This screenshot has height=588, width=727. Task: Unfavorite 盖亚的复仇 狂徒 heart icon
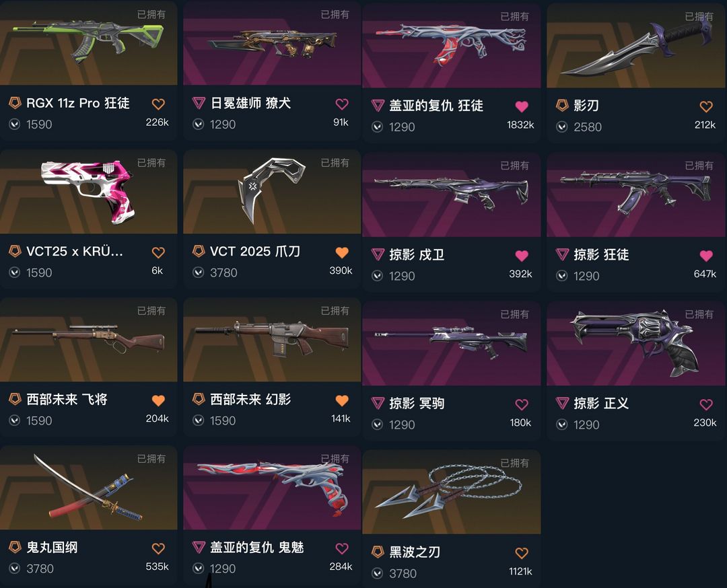coord(522,107)
